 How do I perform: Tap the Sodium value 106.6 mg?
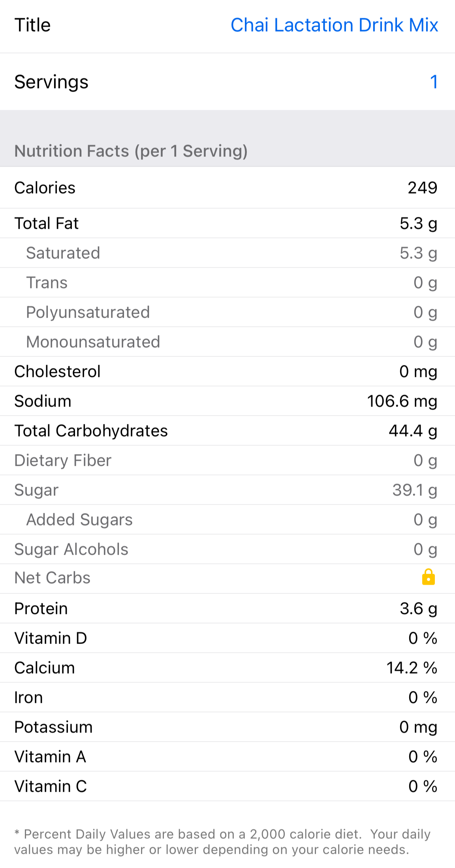402,401
